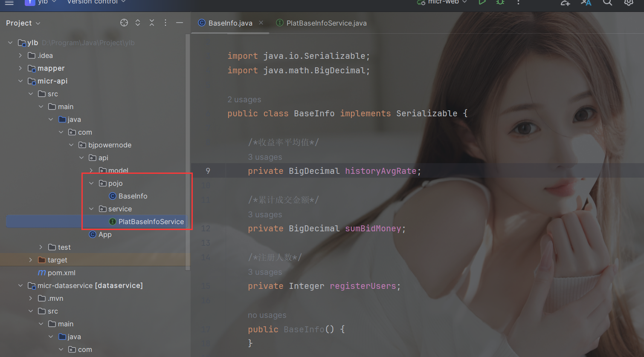Image resolution: width=644 pixels, height=357 pixels.
Task: Click the mapper module folder icon
Action: [x=32, y=68]
